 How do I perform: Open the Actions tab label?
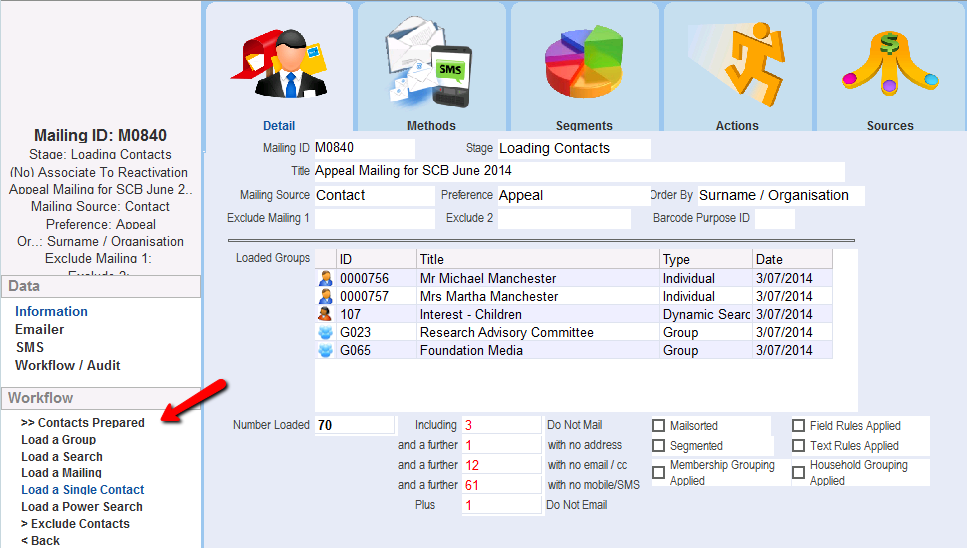737,126
